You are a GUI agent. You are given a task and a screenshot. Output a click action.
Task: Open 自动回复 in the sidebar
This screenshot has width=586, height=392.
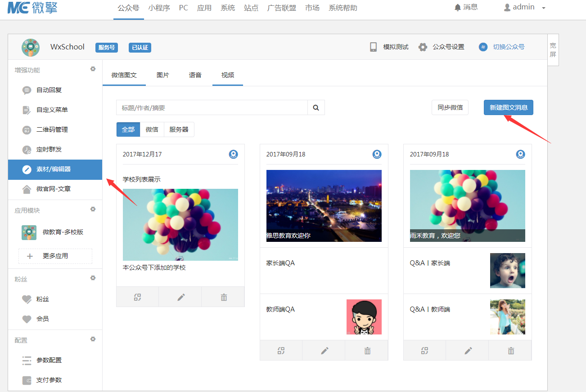[x=55, y=90]
